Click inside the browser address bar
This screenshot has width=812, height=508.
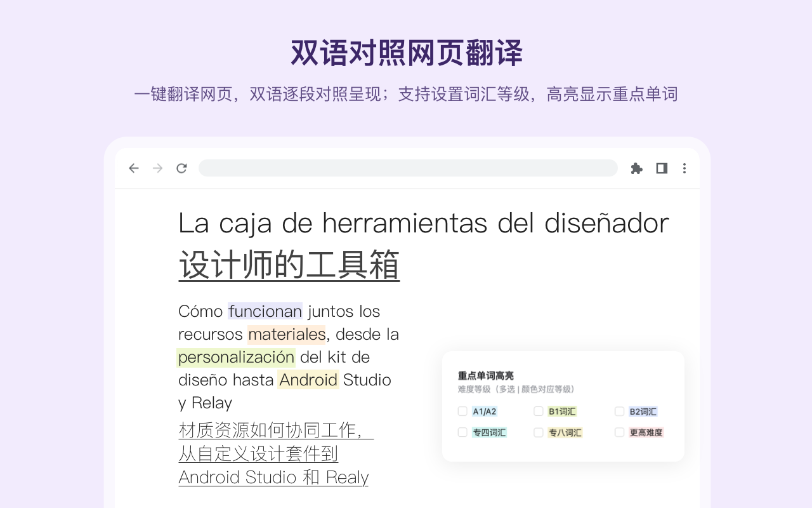409,168
